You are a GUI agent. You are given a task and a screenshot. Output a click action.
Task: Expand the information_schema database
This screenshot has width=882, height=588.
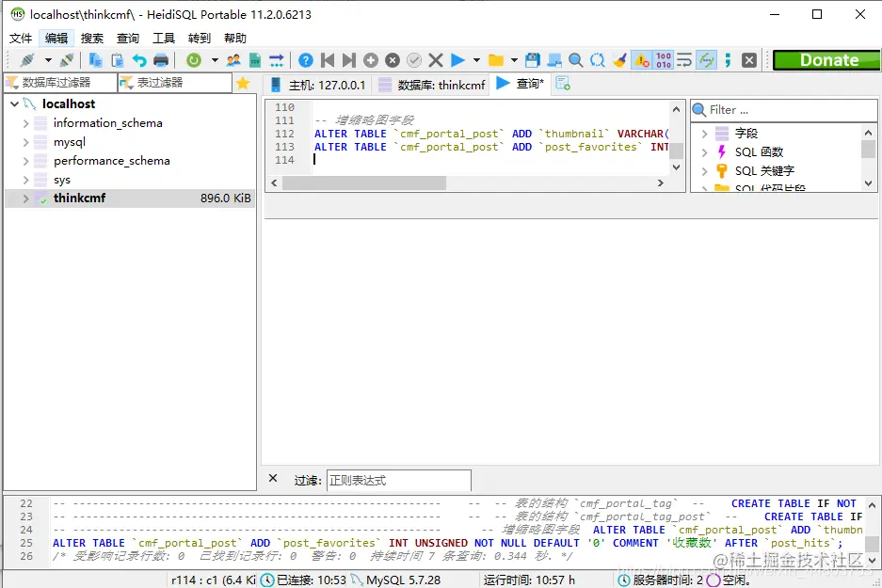(x=25, y=123)
